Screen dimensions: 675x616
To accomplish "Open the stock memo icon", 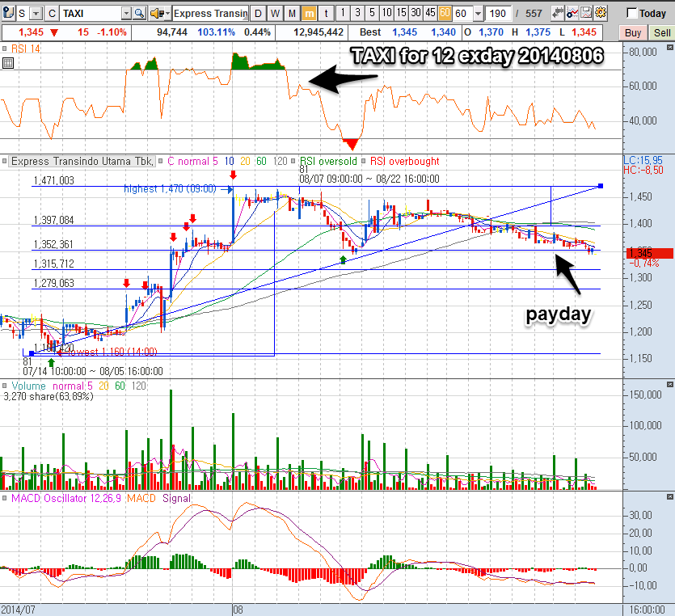I will [8, 13].
